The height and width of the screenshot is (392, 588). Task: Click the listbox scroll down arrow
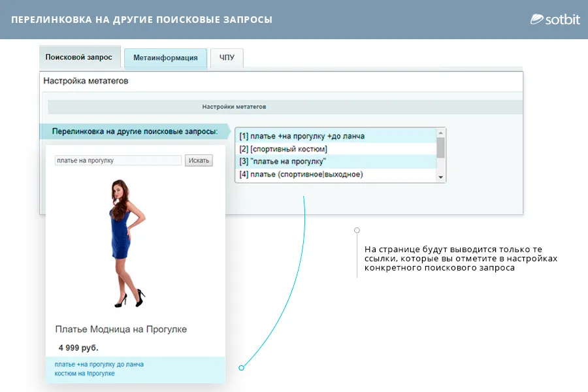click(x=441, y=177)
